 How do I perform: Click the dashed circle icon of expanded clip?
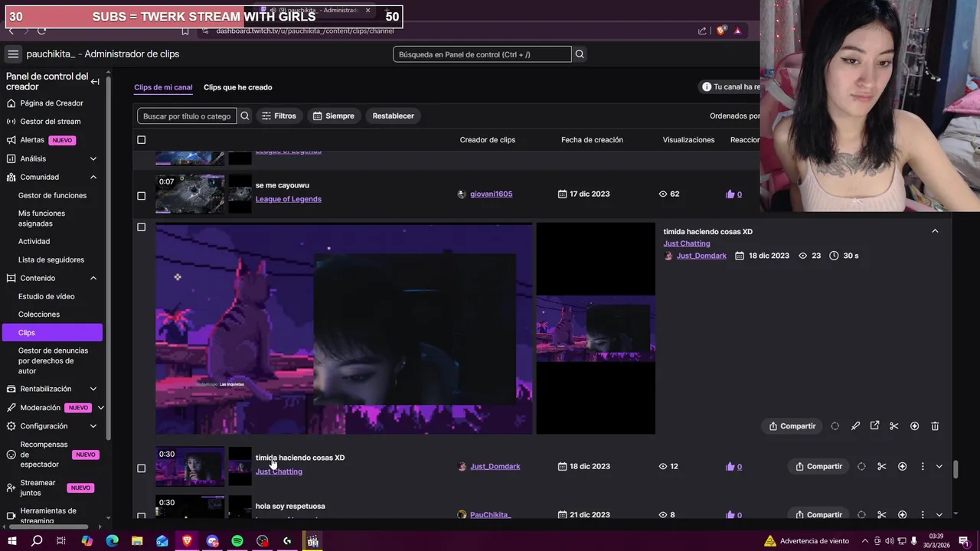[x=835, y=426]
